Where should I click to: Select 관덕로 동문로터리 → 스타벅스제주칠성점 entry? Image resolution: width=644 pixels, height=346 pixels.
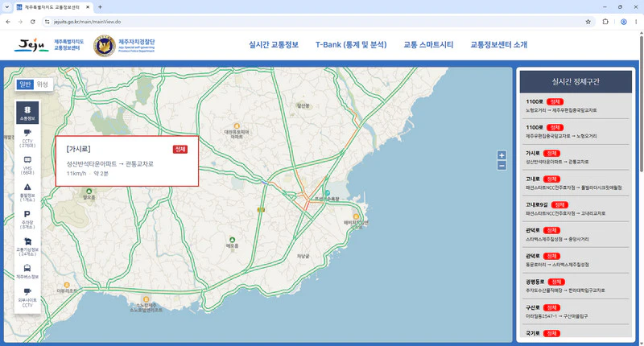point(576,260)
